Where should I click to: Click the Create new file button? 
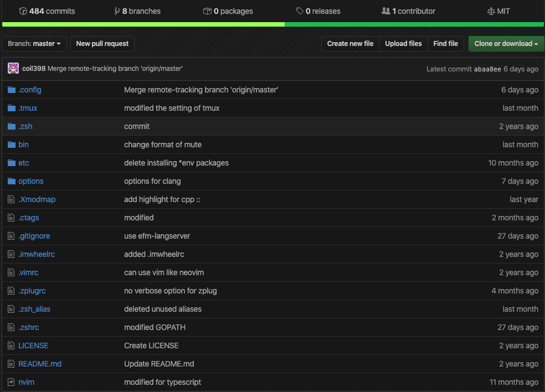click(350, 44)
